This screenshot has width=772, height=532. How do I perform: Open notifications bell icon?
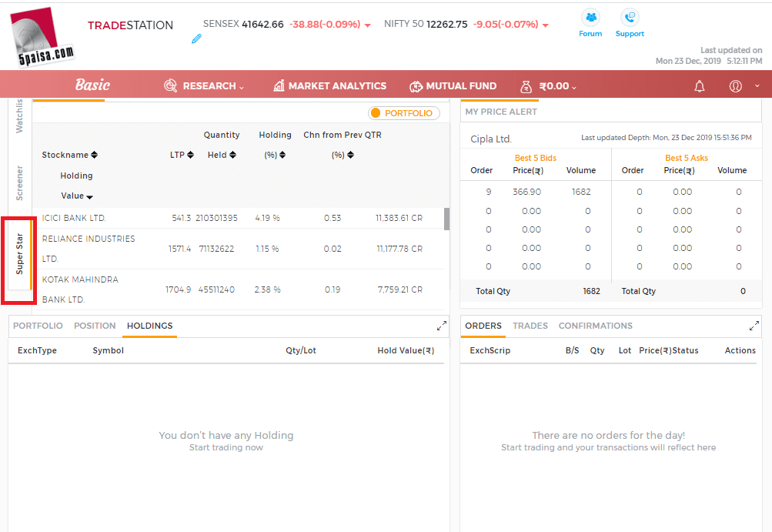[x=699, y=86]
